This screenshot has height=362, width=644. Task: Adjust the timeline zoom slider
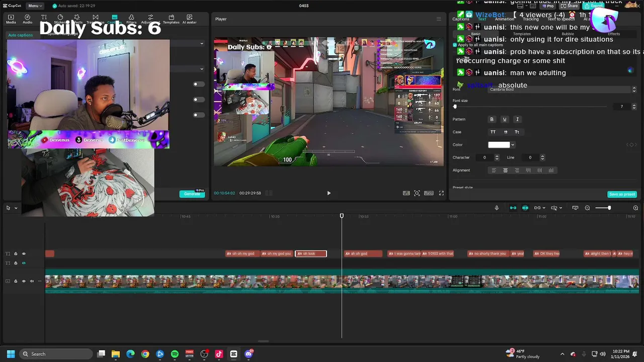click(609, 208)
